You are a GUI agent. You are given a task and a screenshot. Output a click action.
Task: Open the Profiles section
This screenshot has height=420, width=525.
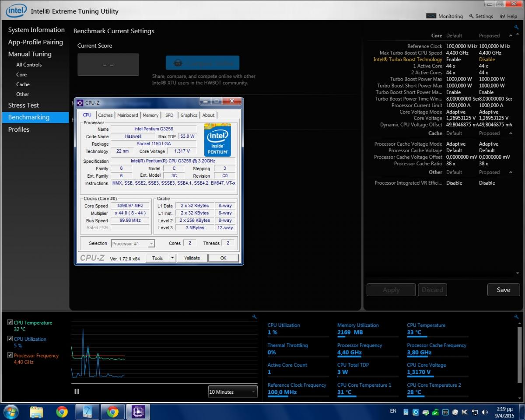pyautogui.click(x=19, y=129)
